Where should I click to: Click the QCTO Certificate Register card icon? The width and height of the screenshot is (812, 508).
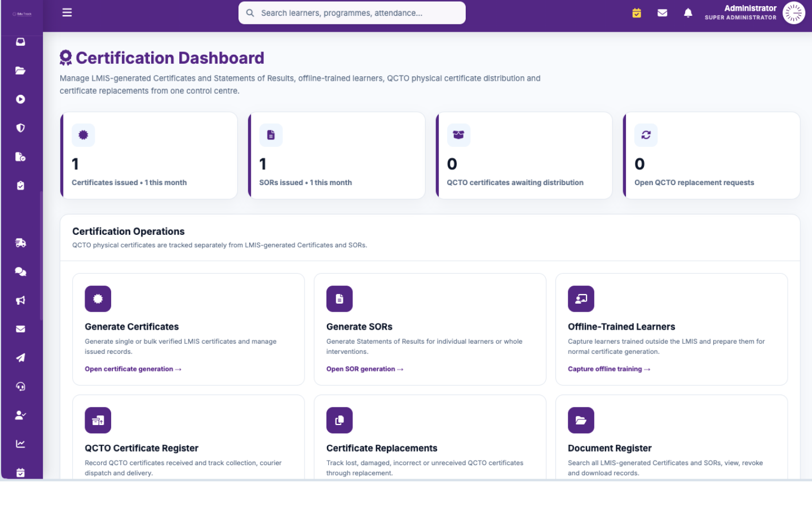click(x=98, y=421)
